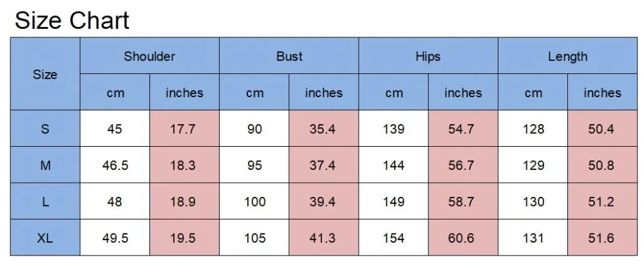Select the L size row label
Screen dimensions: 644x269
tap(45, 201)
